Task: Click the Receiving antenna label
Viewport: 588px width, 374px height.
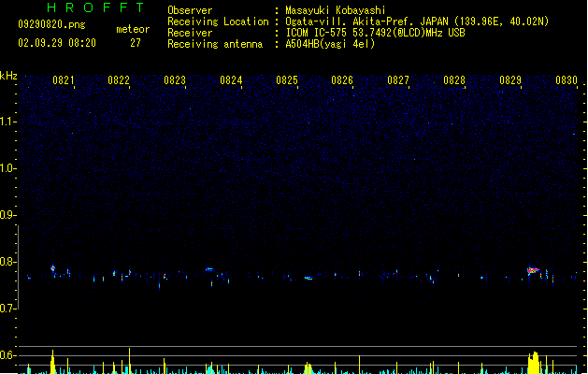Action: pos(215,44)
